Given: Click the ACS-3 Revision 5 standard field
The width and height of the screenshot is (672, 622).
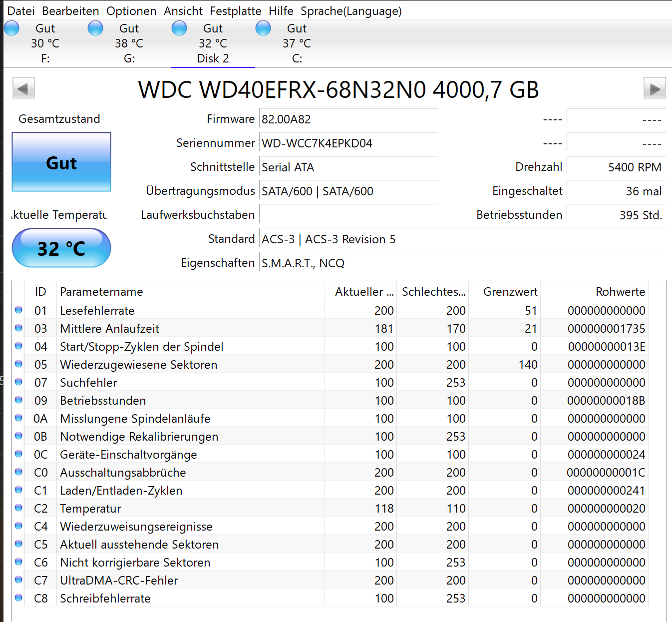Looking at the screenshot, I should pyautogui.click(x=462, y=239).
